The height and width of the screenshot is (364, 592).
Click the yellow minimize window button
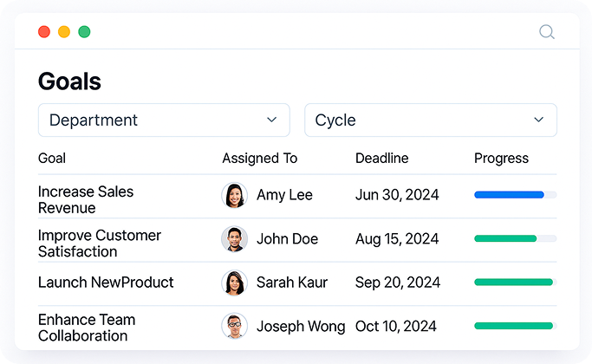click(64, 32)
